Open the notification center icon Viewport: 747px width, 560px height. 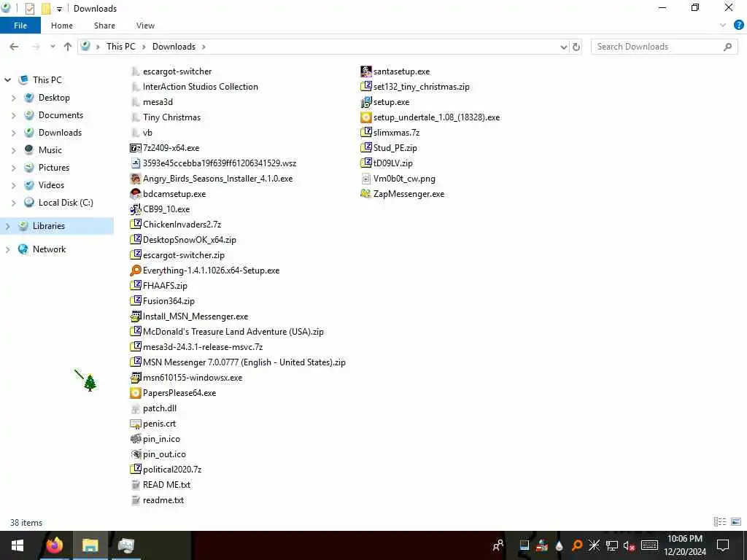coord(723,545)
